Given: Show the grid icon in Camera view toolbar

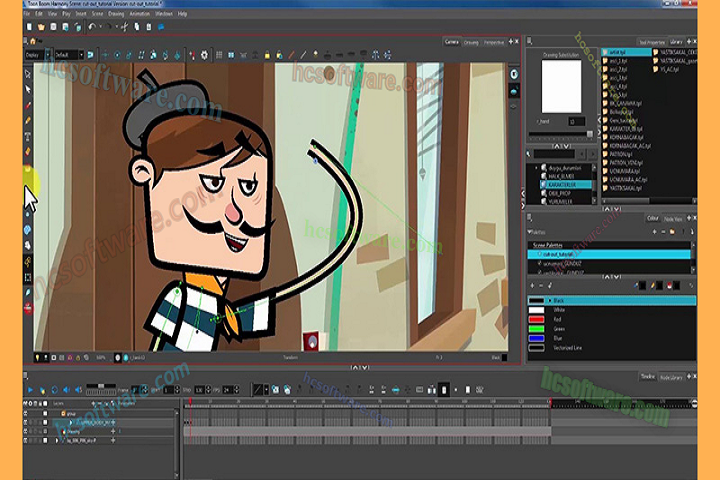Looking at the screenshot, I should [219, 55].
